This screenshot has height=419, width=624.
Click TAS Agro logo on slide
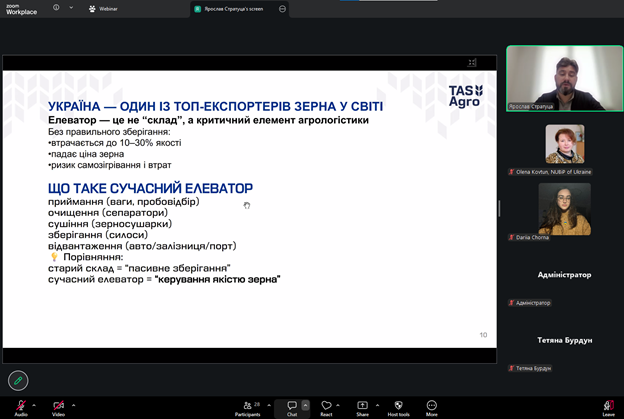(466, 96)
